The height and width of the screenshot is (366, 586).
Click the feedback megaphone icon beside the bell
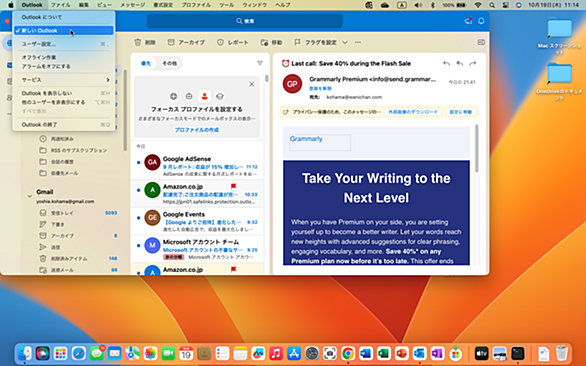tap(468, 21)
